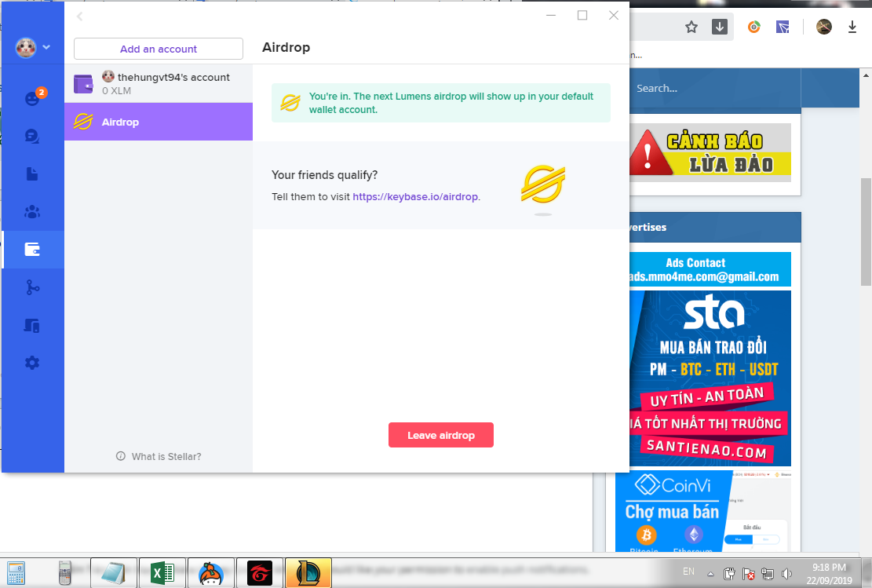The height and width of the screenshot is (588, 872).
Task: Open the santienao.com advertisement
Action: 710,378
